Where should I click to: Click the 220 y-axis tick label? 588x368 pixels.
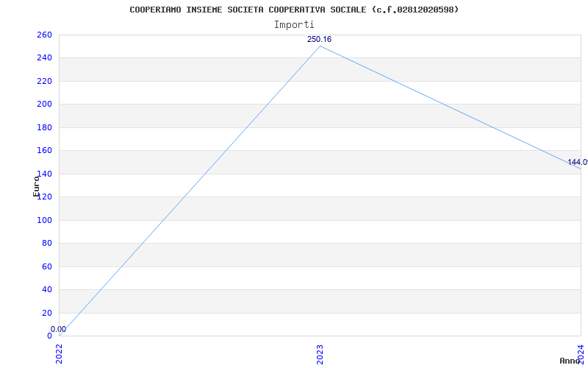click(44, 81)
